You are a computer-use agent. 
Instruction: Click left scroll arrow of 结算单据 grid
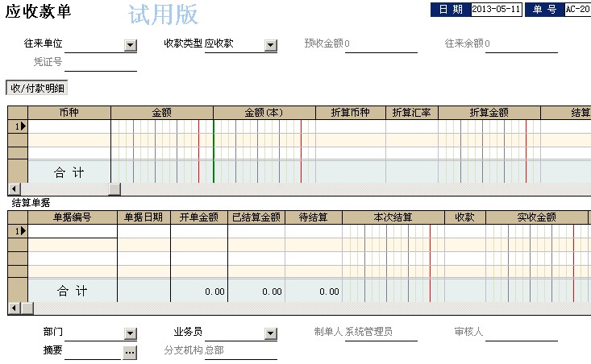15,308
